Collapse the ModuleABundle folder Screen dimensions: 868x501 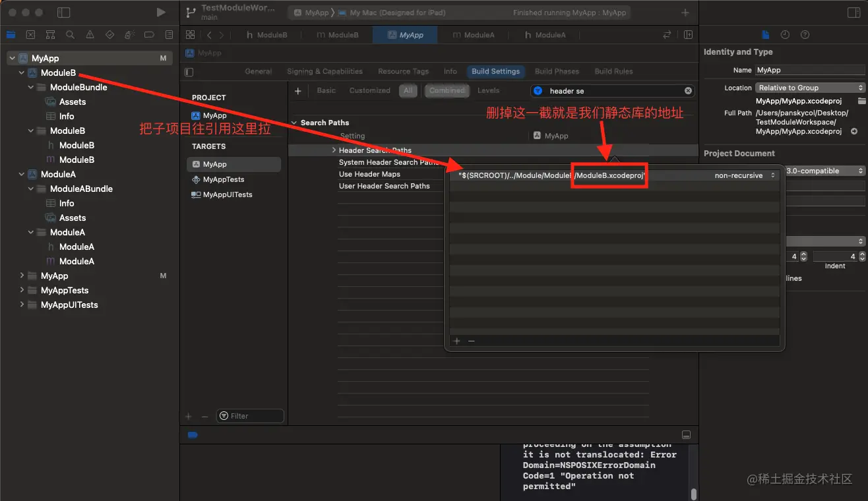tap(31, 189)
